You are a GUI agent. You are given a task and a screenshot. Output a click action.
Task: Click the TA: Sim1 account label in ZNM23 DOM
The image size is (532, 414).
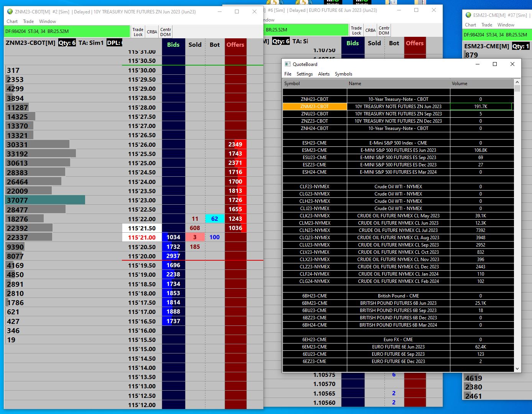coord(91,43)
